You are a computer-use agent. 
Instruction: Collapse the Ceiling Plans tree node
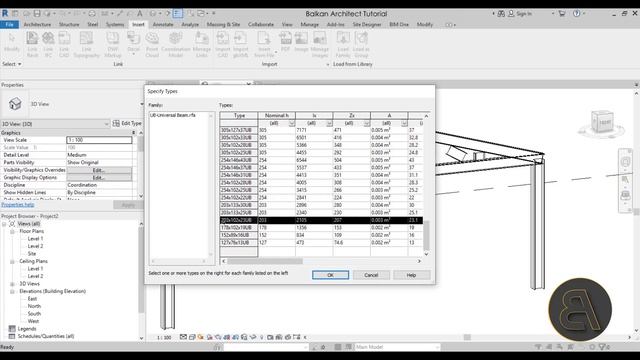pyautogui.click(x=12, y=261)
